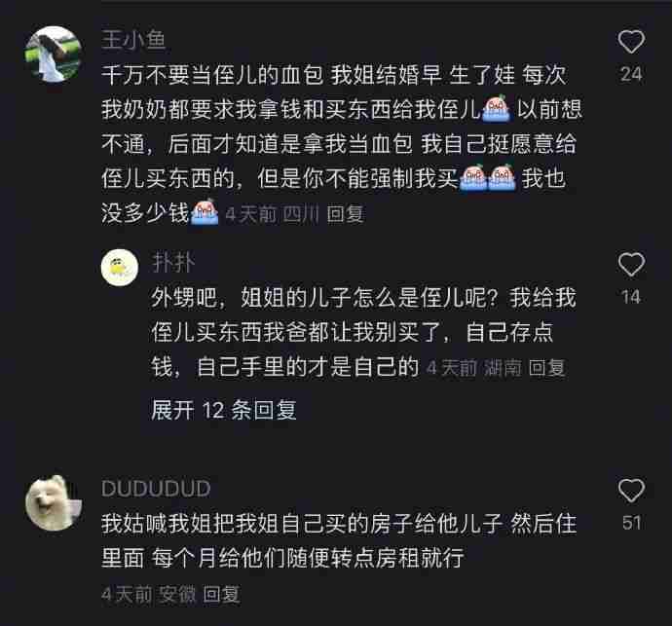Select 王小鱼's comment text about 侄儿的血包
The image size is (672, 626).
[x=342, y=144]
